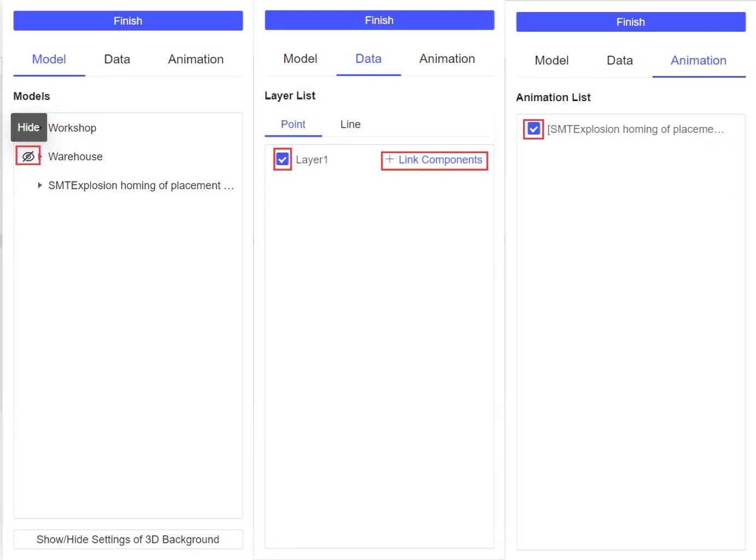This screenshot has height=560, width=756.
Task: Open Show/Hide Settings of 3D Background
Action: 128,539
